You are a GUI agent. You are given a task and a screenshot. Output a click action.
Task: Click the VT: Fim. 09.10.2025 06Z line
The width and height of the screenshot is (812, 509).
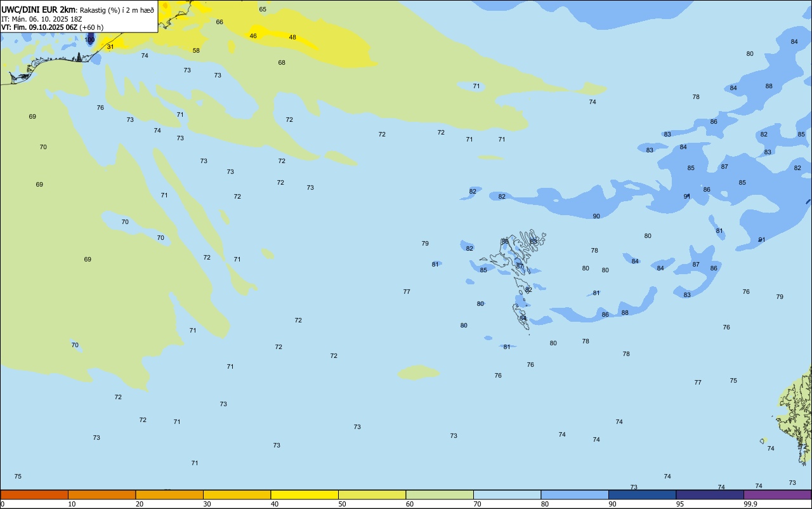pyautogui.click(x=39, y=27)
